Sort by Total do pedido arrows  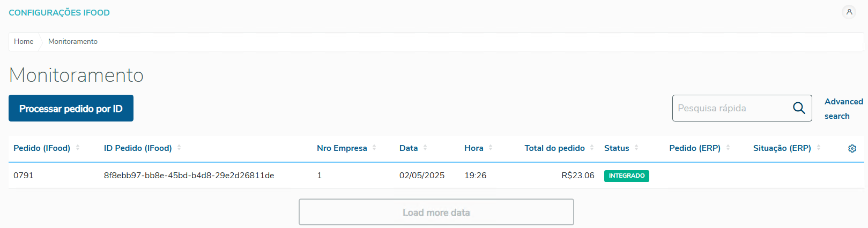592,148
